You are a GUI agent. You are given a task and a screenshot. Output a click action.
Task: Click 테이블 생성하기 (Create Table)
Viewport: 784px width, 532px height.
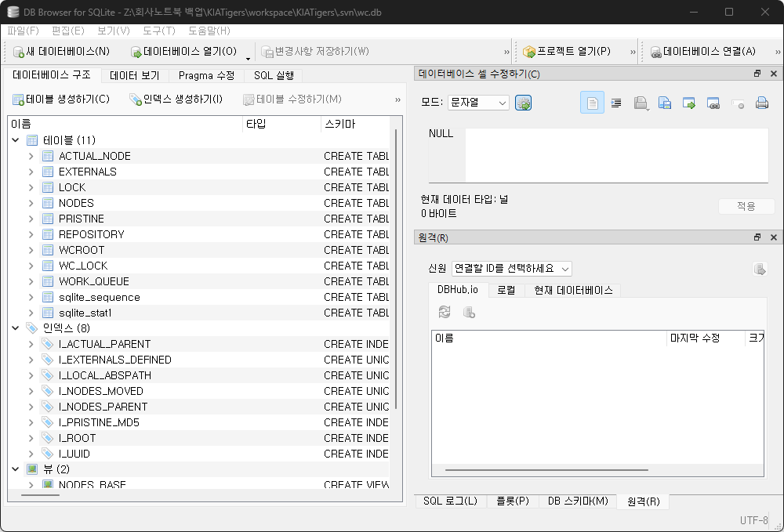click(61, 100)
